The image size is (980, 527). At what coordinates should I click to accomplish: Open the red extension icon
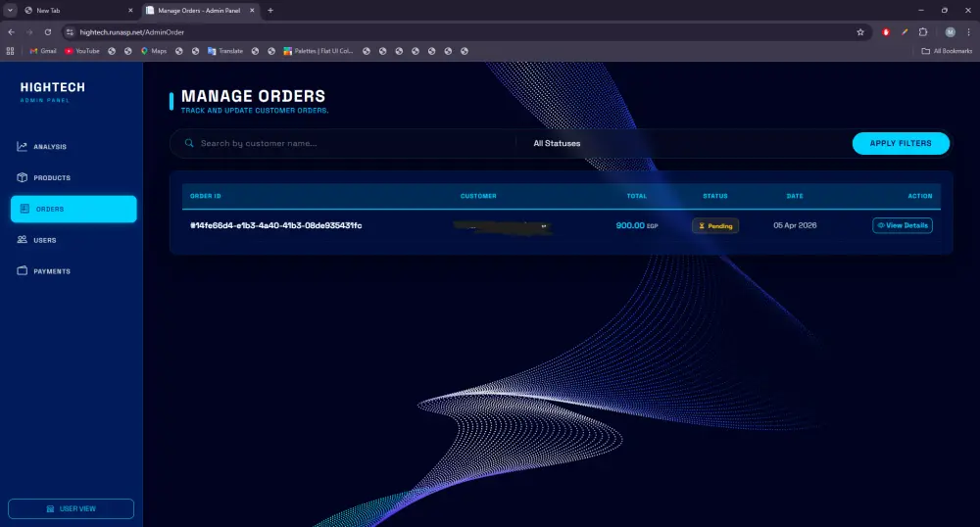coord(886,32)
